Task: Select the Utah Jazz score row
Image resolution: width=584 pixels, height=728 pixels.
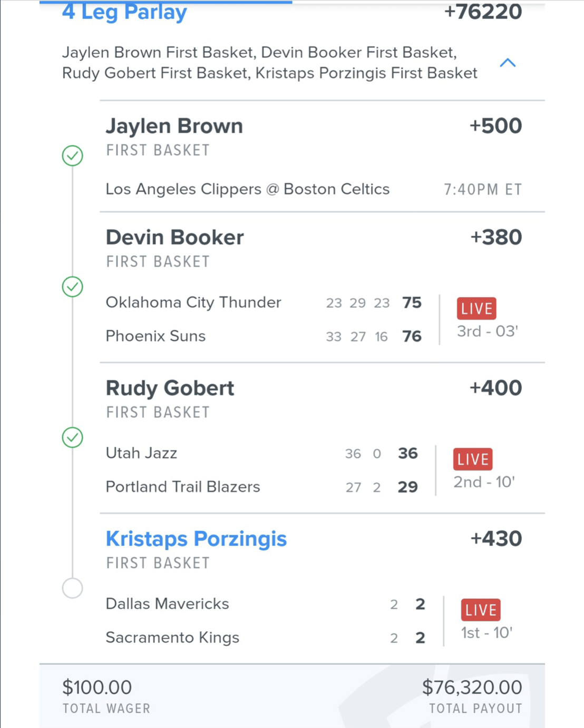Action: [262, 453]
